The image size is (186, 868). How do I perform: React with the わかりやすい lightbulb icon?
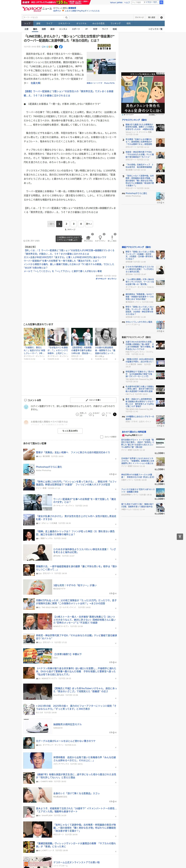pos(100,238)
